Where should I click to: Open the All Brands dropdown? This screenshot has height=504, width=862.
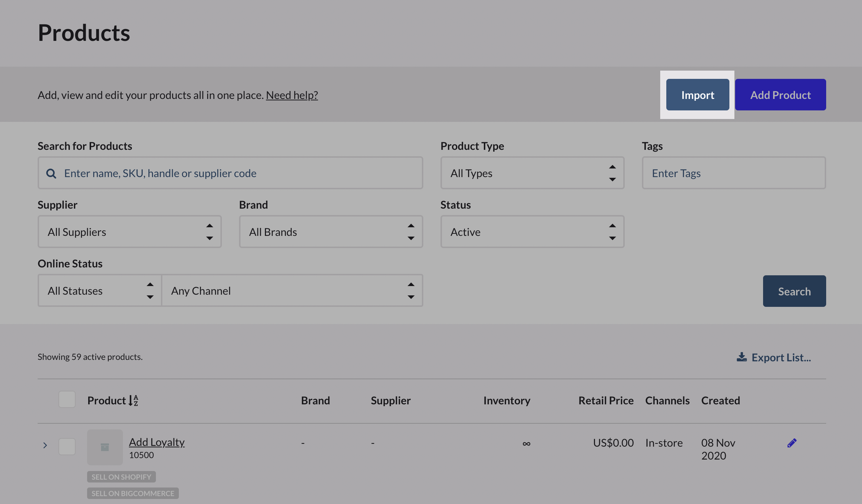331,232
